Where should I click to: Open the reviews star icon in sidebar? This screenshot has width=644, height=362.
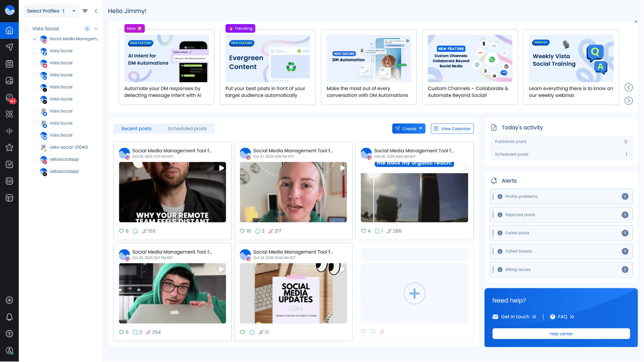click(x=9, y=148)
